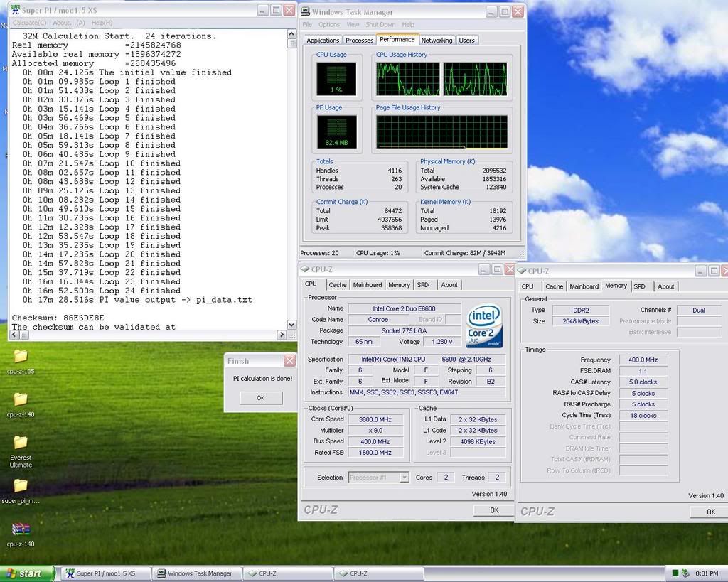This screenshot has height=582, width=728.
Task: Open the Everest Ultimate folder icon
Action: point(21,442)
